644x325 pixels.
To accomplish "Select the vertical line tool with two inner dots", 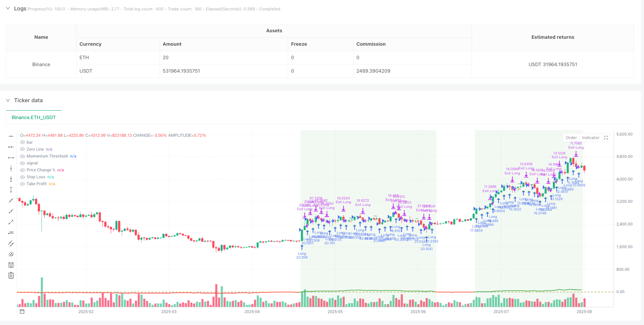I will (11, 179).
